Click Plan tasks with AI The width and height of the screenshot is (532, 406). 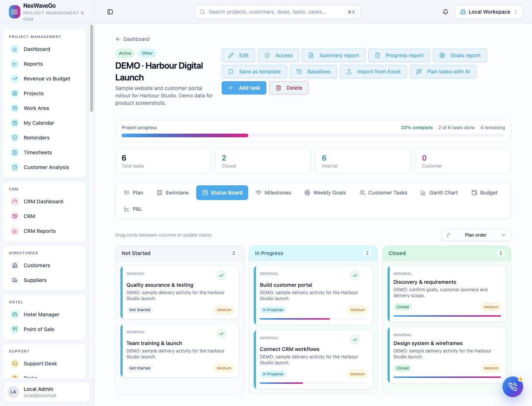coord(443,72)
